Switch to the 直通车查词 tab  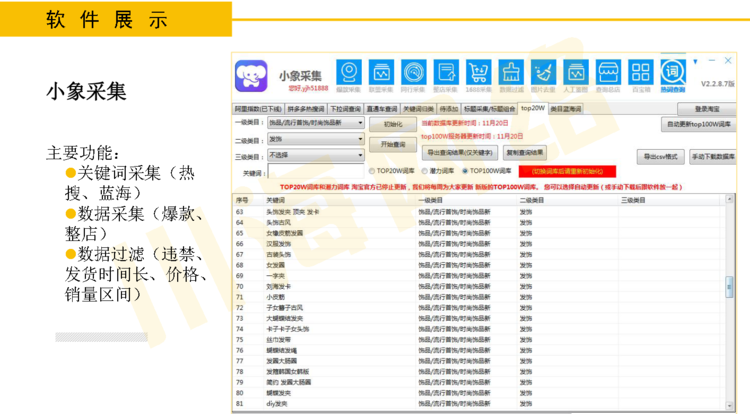382,109
